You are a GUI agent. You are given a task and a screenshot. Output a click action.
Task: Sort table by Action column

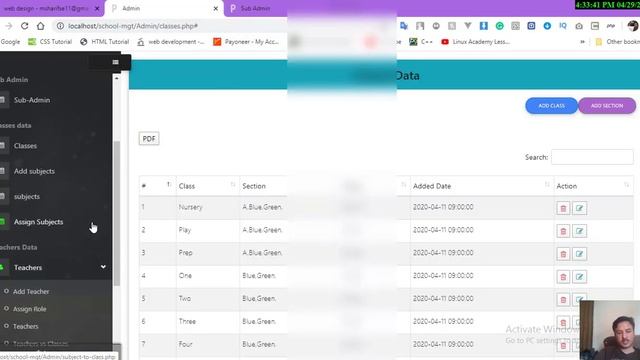coord(594,186)
